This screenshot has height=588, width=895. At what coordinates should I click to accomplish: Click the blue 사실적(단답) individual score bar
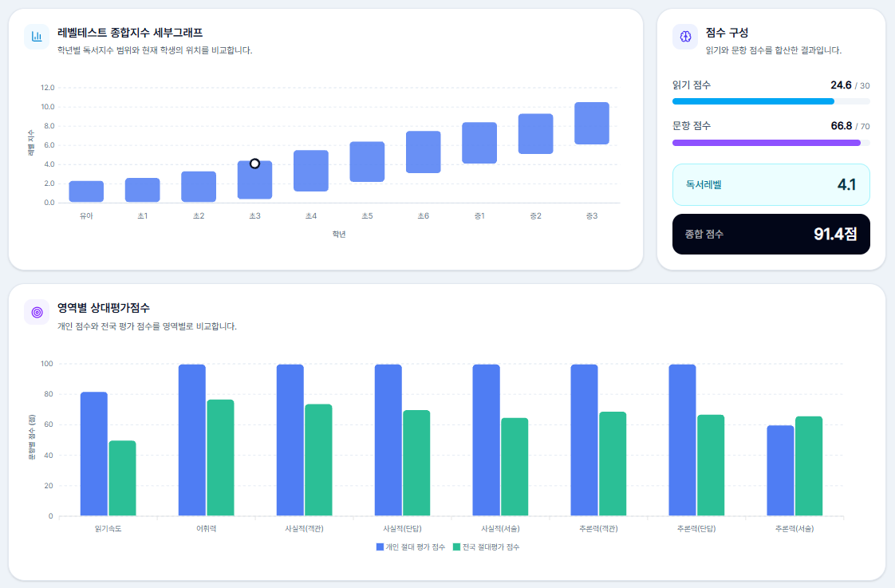[388, 440]
